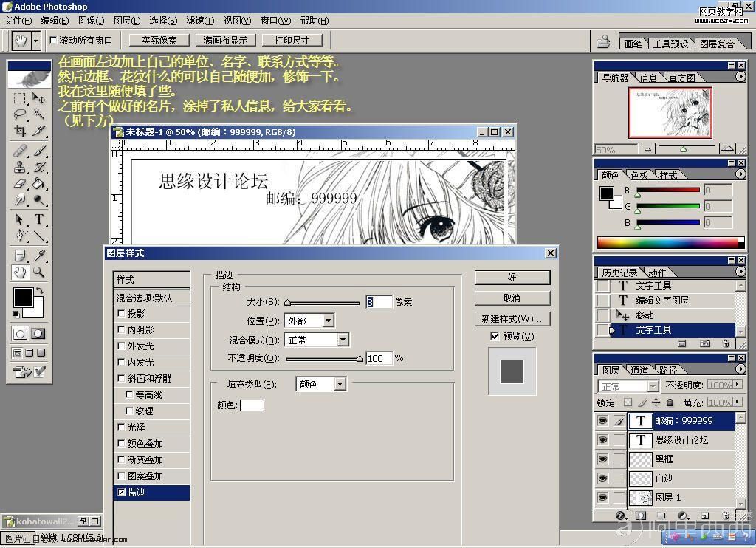This screenshot has height=548, width=756.
Task: Enter Quick Mask mode
Action: pyautogui.click(x=38, y=333)
